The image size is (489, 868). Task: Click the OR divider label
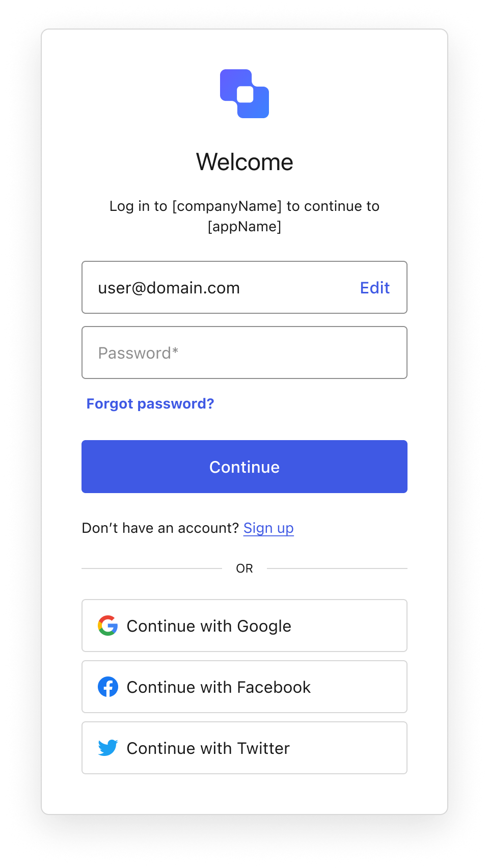[244, 568]
